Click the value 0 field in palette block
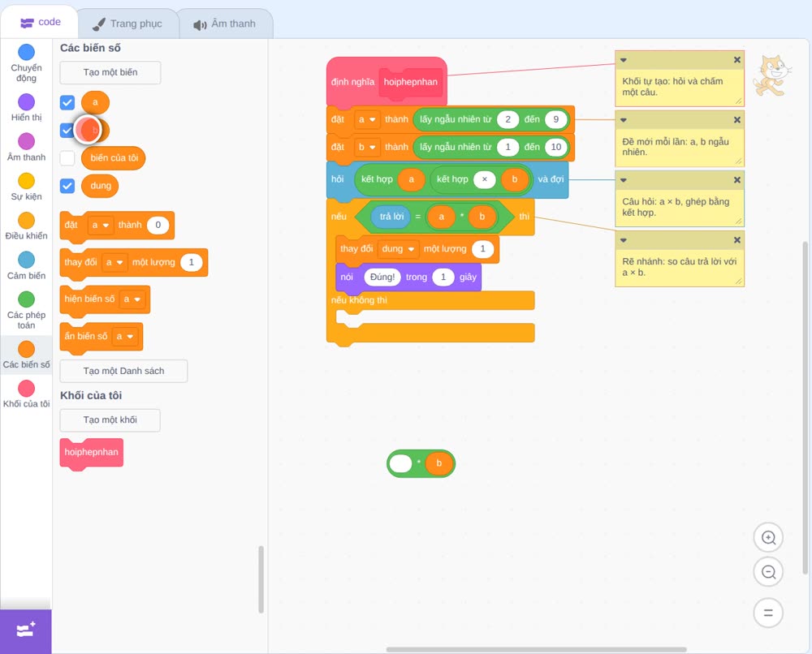Viewport: 812px width, 654px height. tap(158, 225)
